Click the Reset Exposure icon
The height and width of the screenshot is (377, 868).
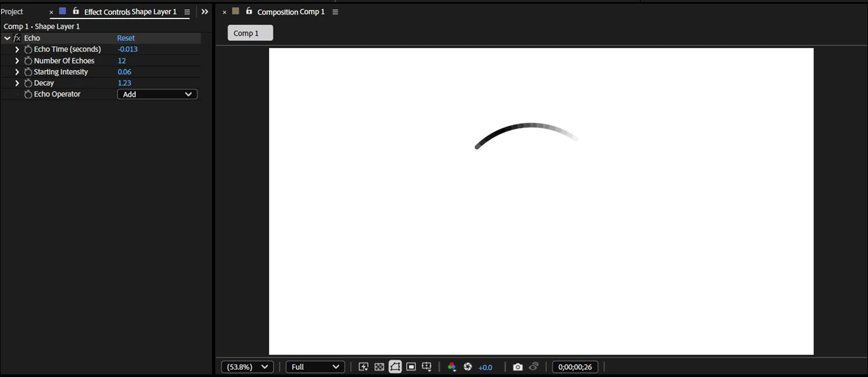click(468, 367)
